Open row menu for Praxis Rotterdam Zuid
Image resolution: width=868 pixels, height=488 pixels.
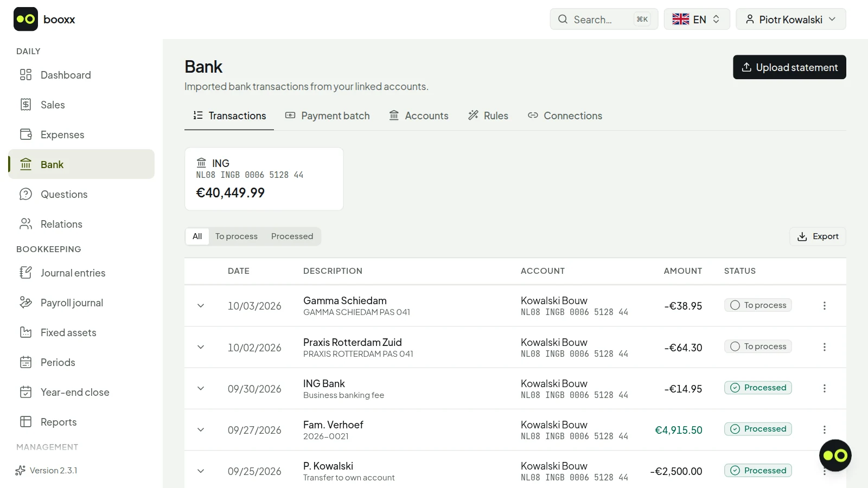pos(824,347)
